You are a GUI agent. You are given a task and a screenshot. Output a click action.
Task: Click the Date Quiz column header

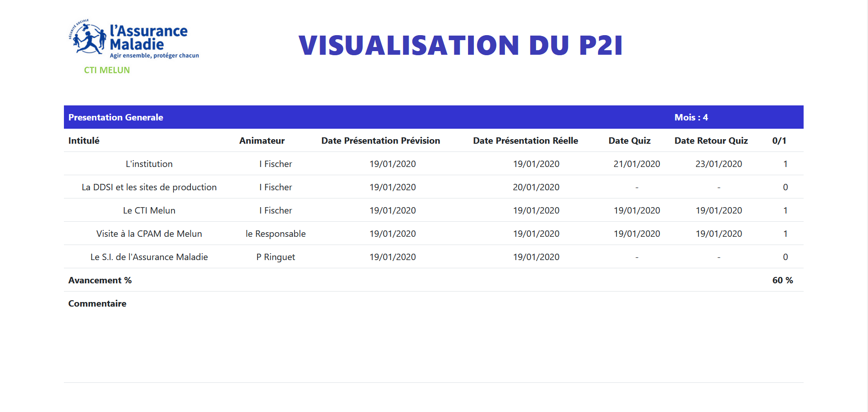tap(630, 141)
